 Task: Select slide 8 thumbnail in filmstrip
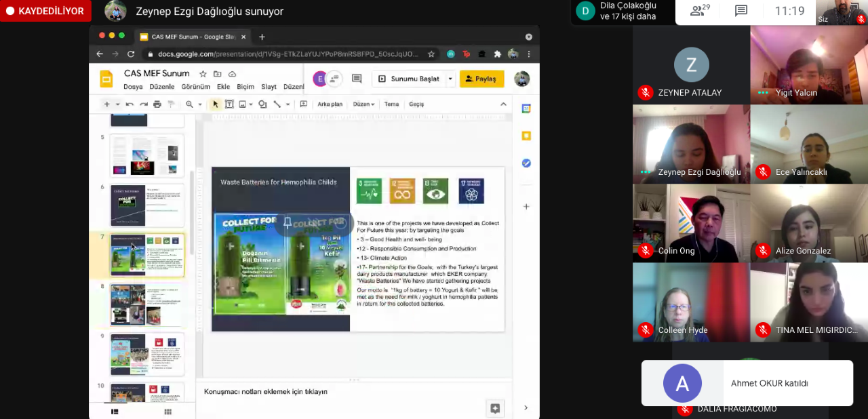tap(146, 304)
